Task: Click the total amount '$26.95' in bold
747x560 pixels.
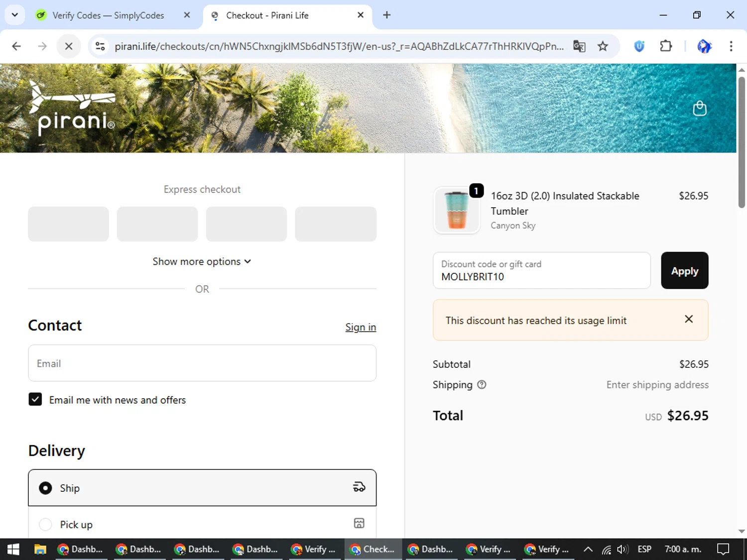Action: 688,416
